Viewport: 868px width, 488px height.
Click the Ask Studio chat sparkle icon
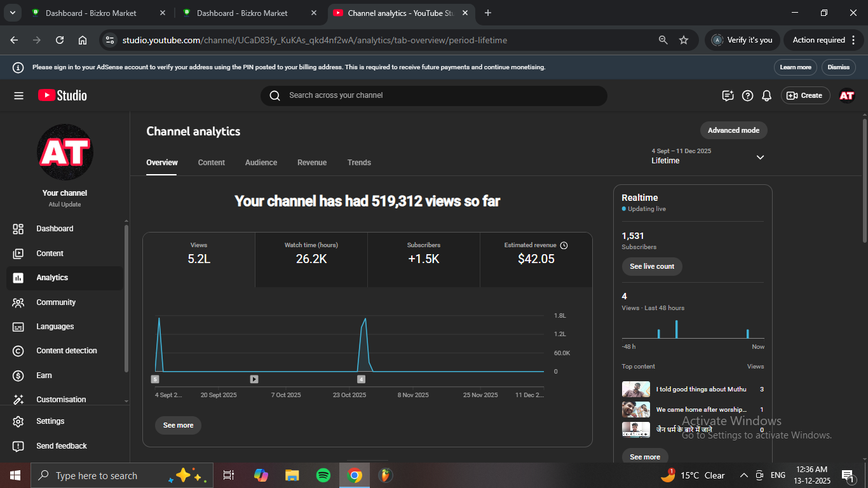[x=728, y=95]
